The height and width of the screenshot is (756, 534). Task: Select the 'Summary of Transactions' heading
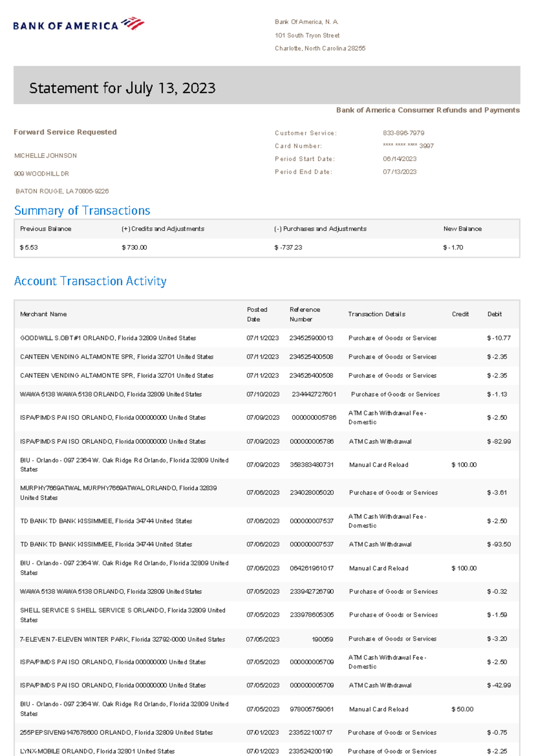82,210
